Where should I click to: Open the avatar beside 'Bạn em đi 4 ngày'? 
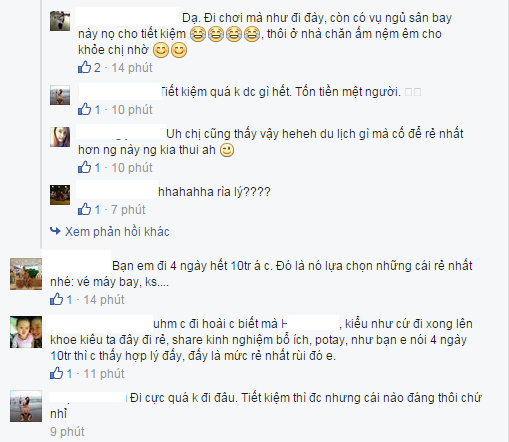pos(26,274)
